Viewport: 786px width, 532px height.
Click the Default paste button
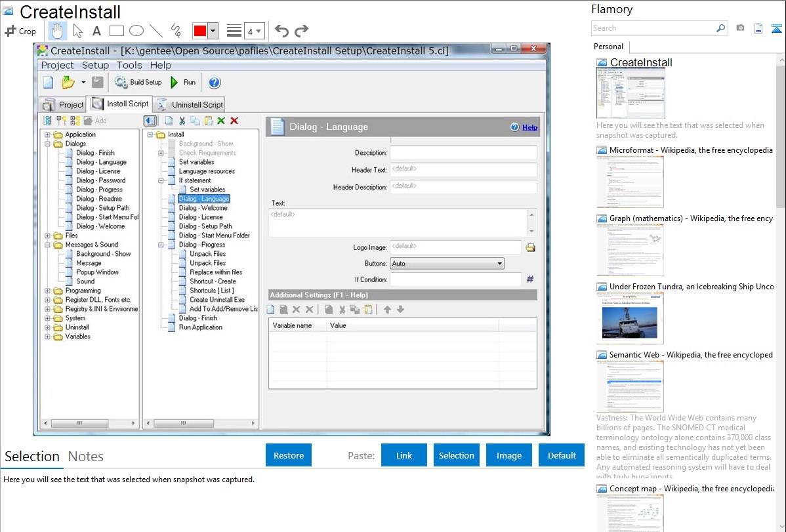click(x=562, y=455)
